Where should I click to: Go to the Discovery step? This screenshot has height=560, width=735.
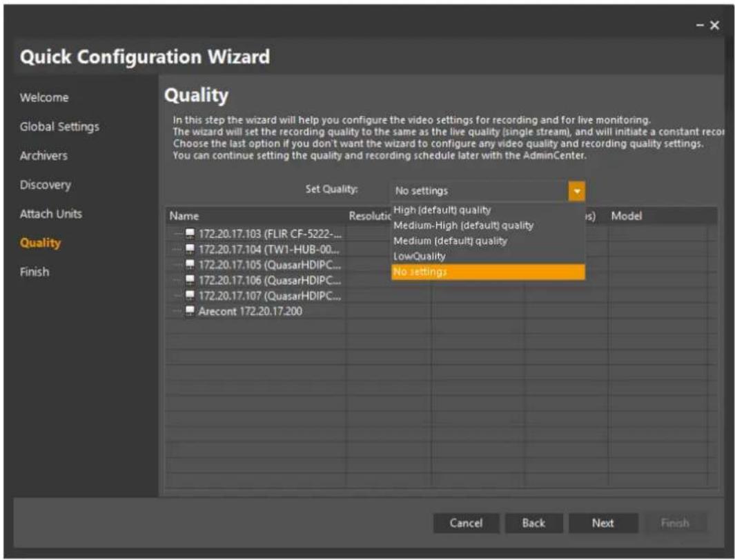coord(46,184)
